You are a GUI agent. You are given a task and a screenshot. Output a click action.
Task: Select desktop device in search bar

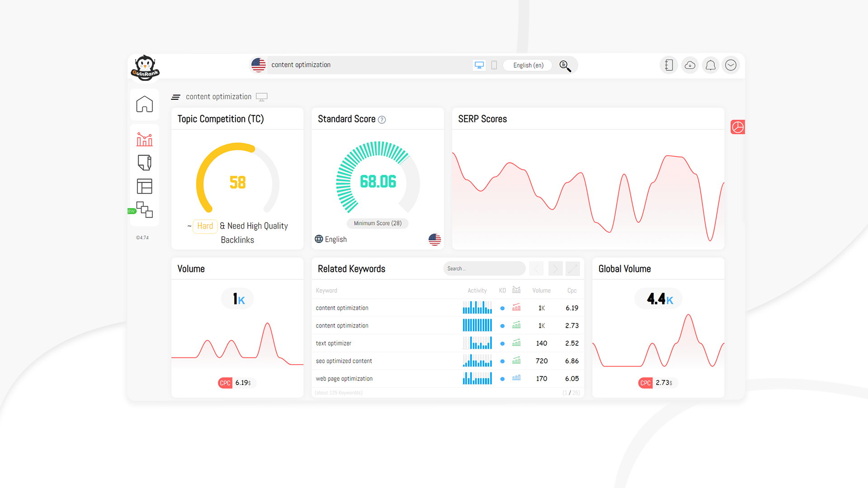[x=479, y=65]
